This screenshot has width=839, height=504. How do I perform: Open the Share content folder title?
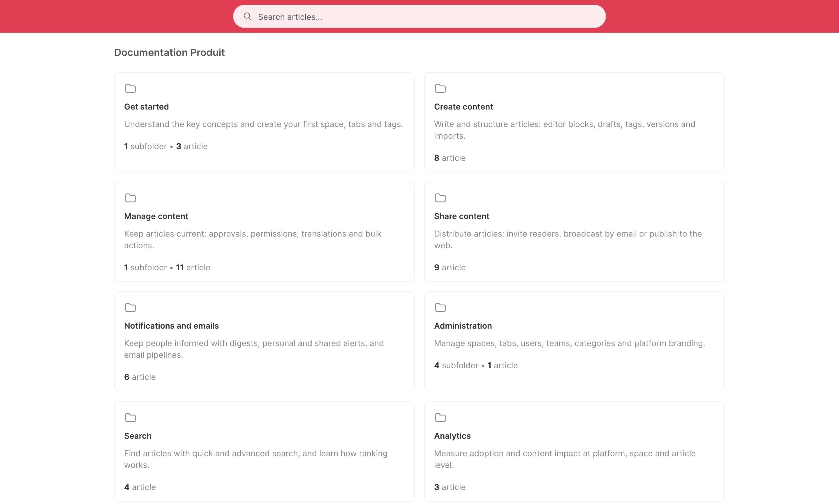[x=461, y=216]
